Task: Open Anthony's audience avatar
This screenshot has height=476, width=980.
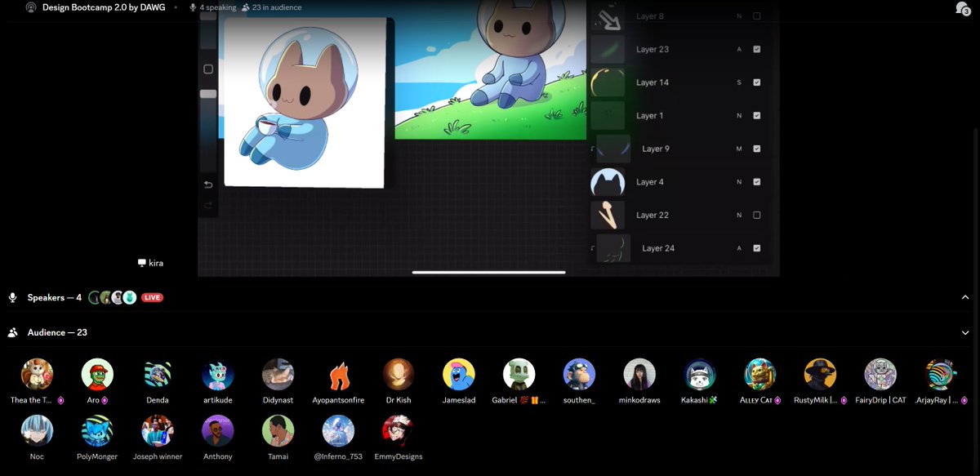Action: pyautogui.click(x=218, y=430)
